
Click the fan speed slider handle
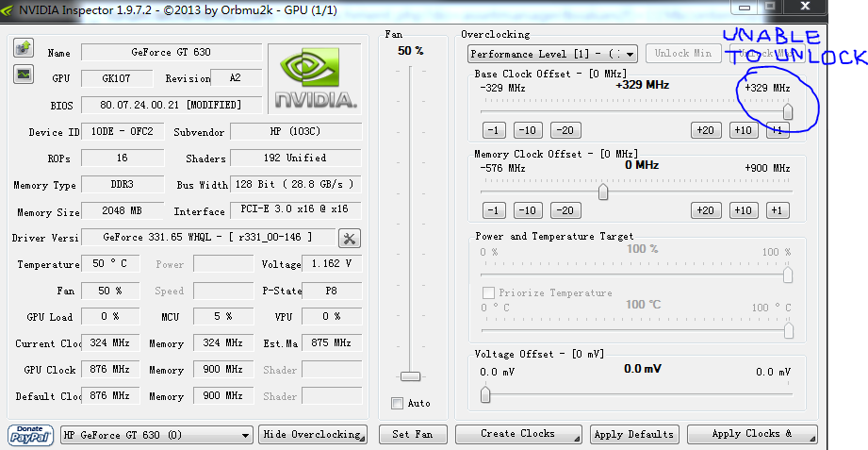click(410, 376)
